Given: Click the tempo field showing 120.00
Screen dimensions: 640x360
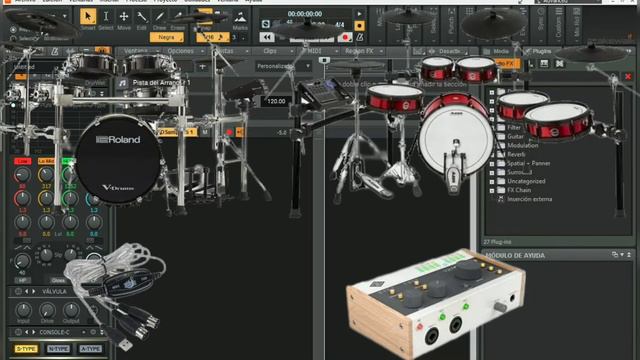Looking at the screenshot, I should (x=276, y=101).
